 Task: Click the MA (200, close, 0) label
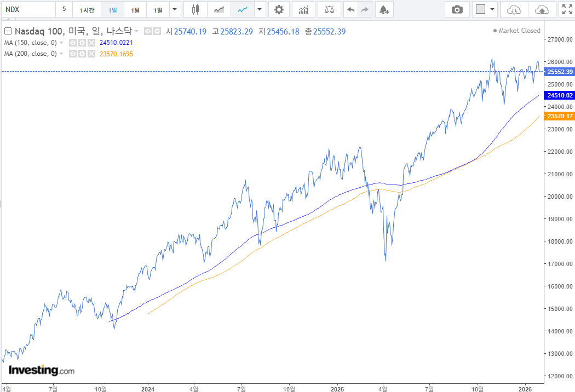click(31, 54)
